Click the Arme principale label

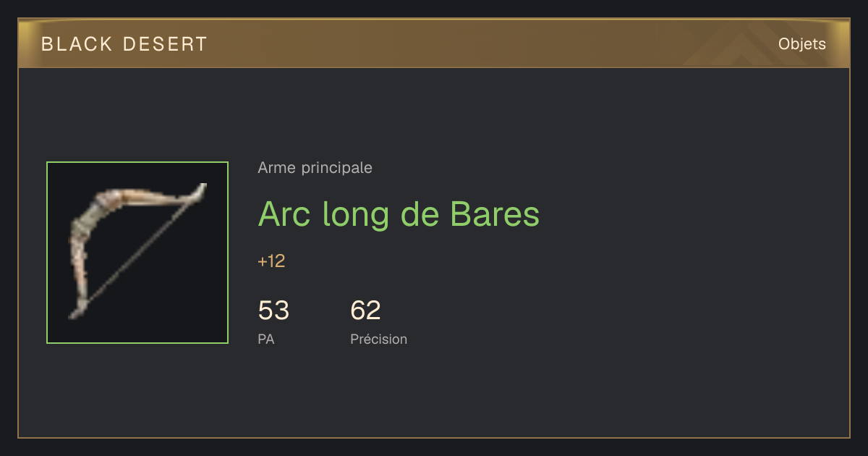(x=315, y=168)
